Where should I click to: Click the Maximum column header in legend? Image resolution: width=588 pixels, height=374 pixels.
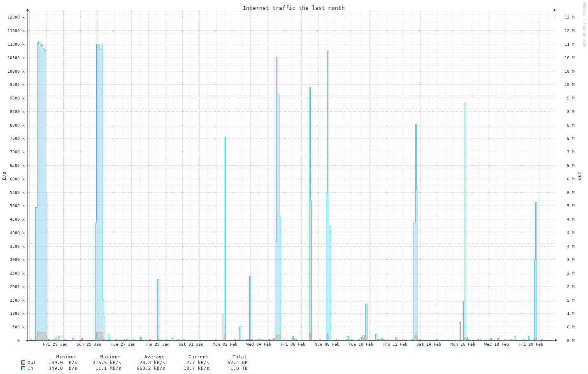click(110, 357)
